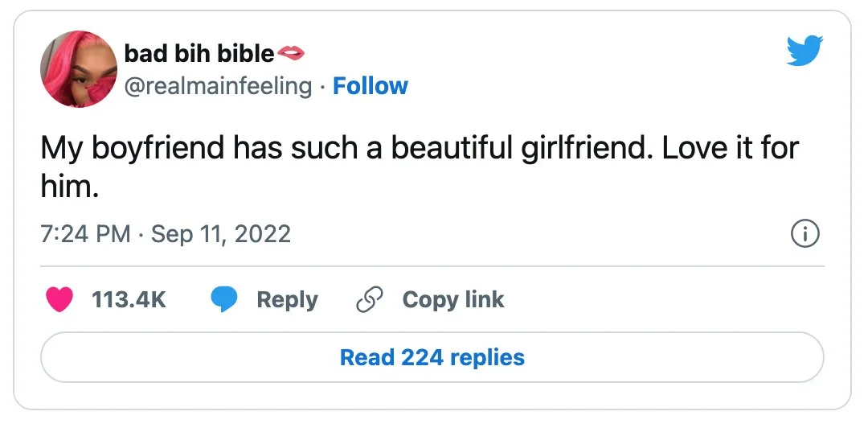Click the lips emoji beside the display name
This screenshot has height=432, width=868.
click(x=291, y=52)
